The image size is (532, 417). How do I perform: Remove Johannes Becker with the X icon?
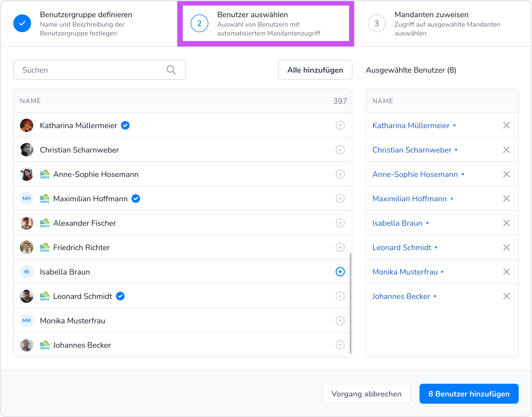(506, 296)
